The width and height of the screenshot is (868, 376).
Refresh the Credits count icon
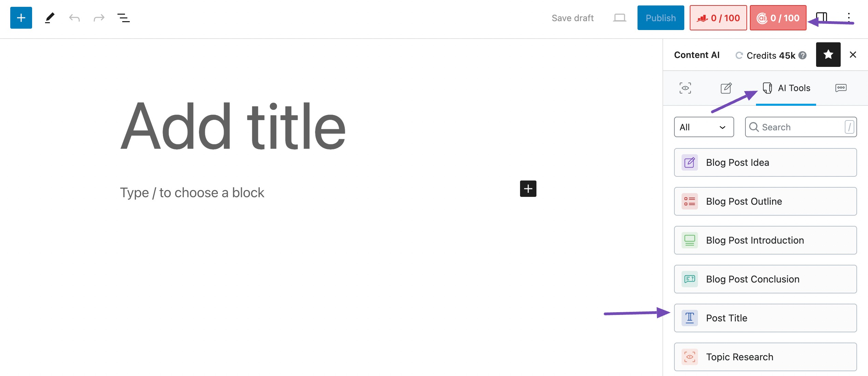[739, 55]
